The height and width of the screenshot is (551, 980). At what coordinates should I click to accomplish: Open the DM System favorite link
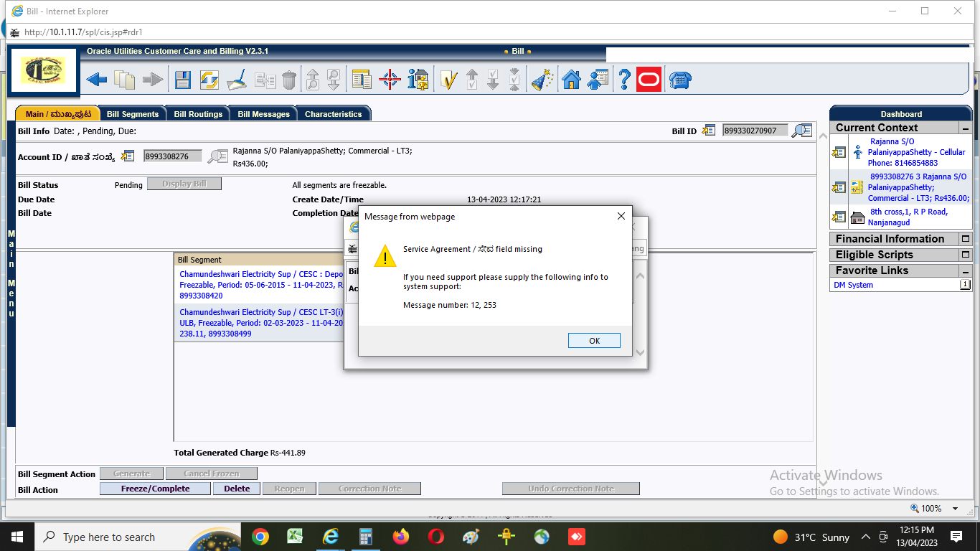[854, 285]
